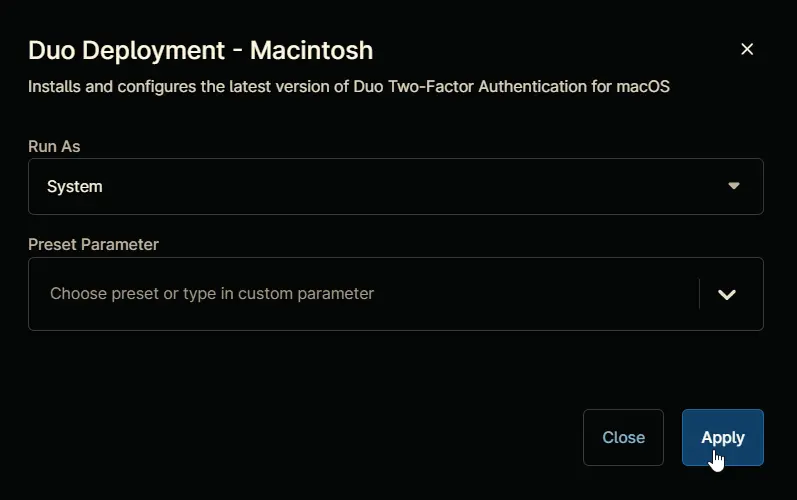This screenshot has height=500, width=797.
Task: Click the System value in Run As
Action: pos(75,186)
